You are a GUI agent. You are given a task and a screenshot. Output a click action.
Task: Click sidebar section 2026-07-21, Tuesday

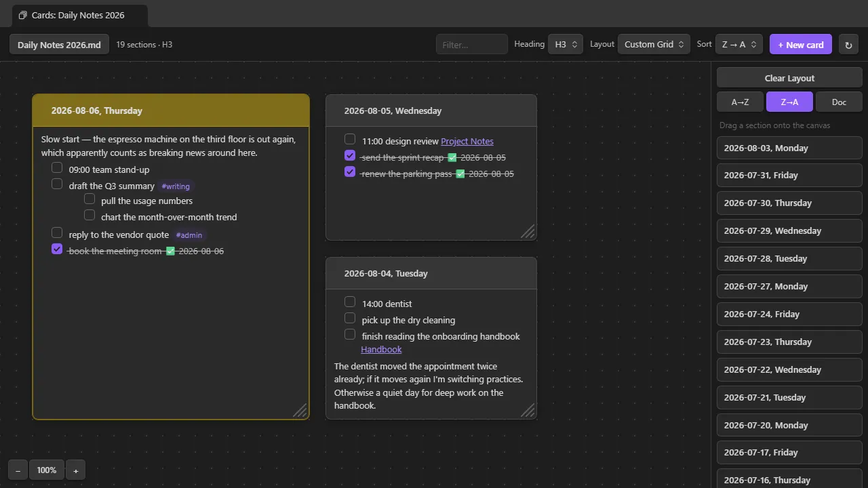pos(789,398)
